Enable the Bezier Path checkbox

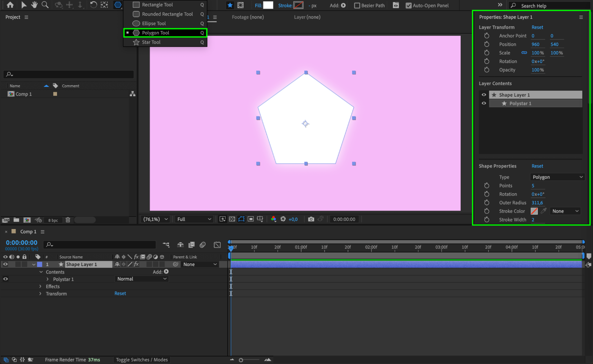(x=357, y=5)
